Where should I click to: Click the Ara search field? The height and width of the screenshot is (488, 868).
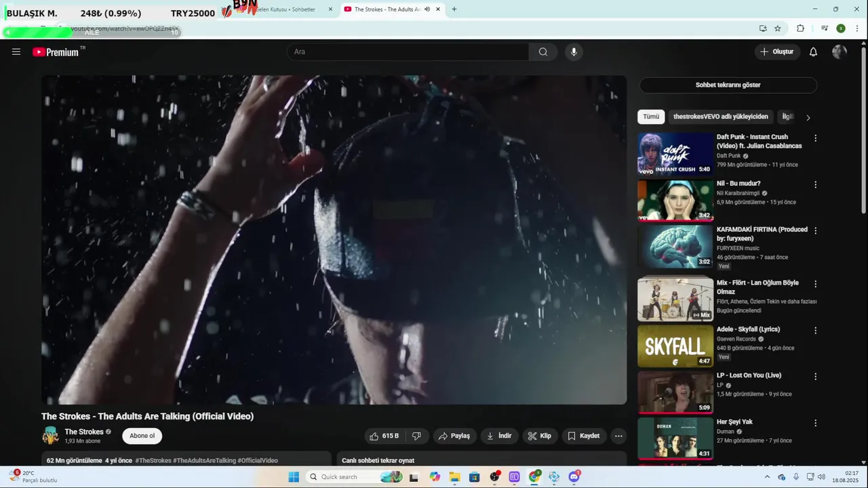coord(408,52)
